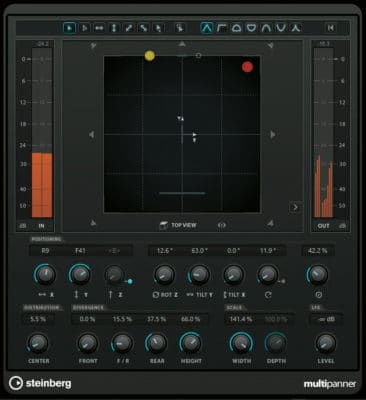This screenshot has height=400, width=366.
Task: Click the 11.9° orbit value
Action: pos(268,250)
